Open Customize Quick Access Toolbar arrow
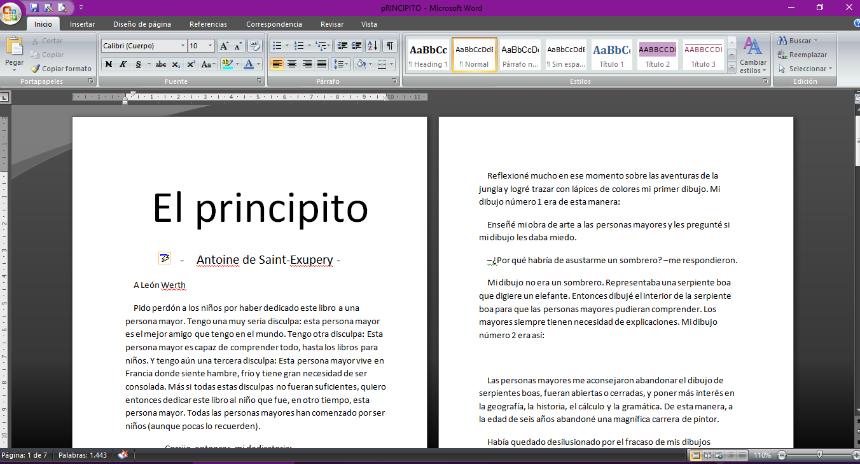 point(81,8)
